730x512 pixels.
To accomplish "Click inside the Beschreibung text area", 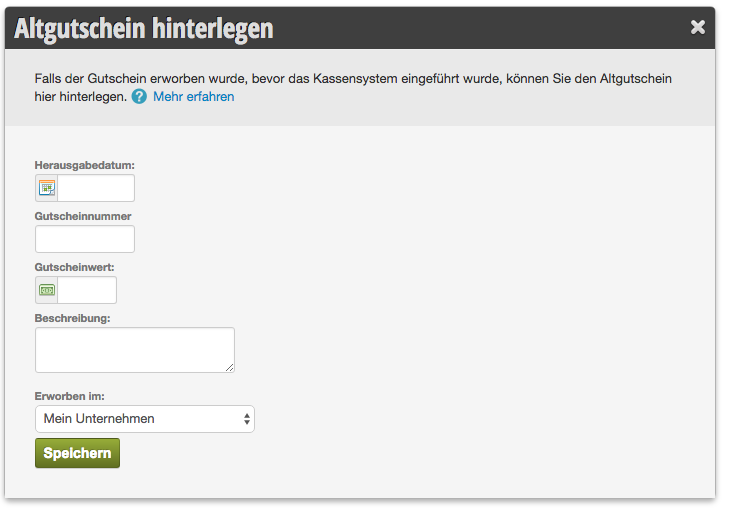I will [135, 350].
